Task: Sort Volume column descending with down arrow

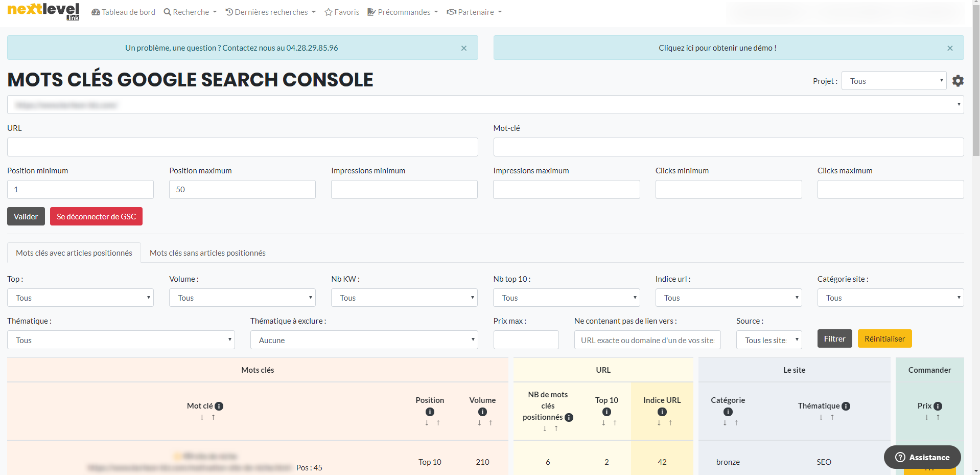Action: [x=479, y=423]
